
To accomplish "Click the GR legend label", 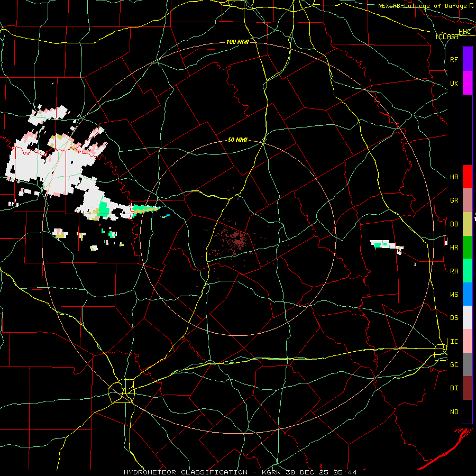I will (454, 200).
